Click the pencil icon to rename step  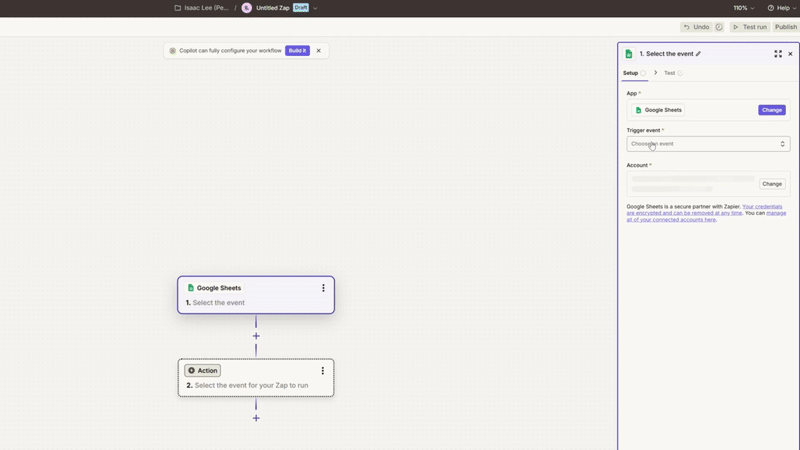point(699,54)
